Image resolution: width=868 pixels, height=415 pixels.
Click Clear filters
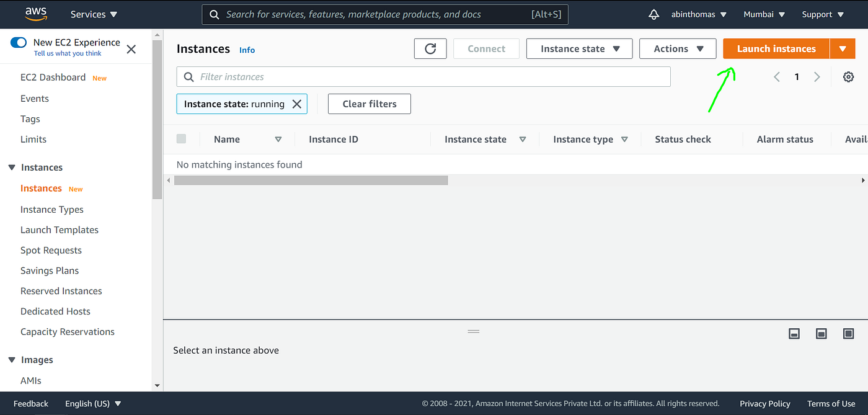[369, 104]
